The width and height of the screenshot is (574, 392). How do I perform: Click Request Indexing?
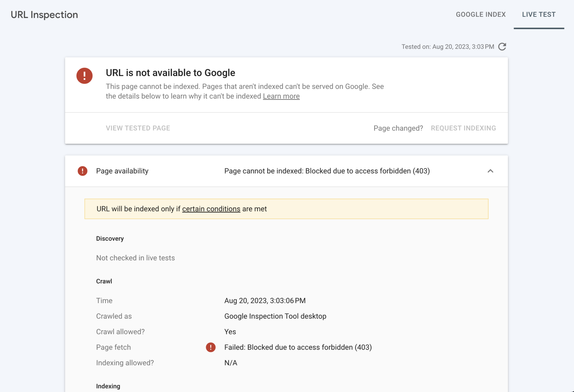463,128
